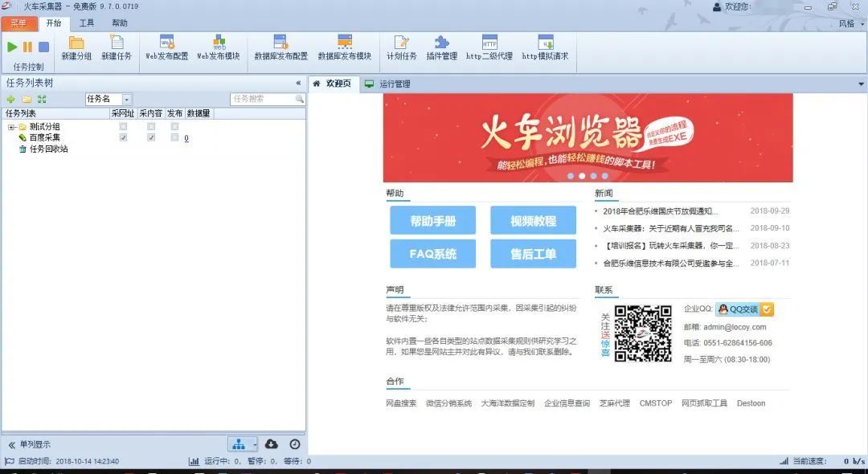The image size is (868, 474).
Task: Uncheck 采内容 for 百度采集
Action: click(x=151, y=137)
